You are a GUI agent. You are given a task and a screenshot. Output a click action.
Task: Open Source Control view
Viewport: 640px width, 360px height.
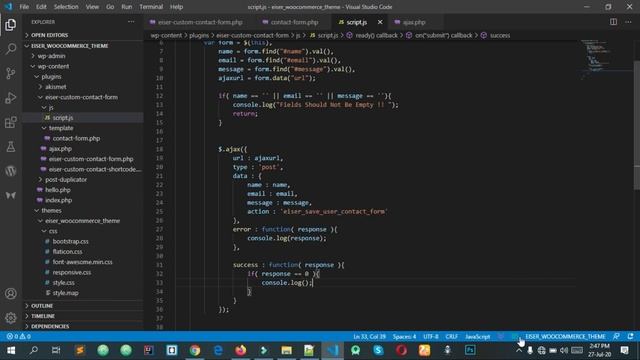[11, 73]
